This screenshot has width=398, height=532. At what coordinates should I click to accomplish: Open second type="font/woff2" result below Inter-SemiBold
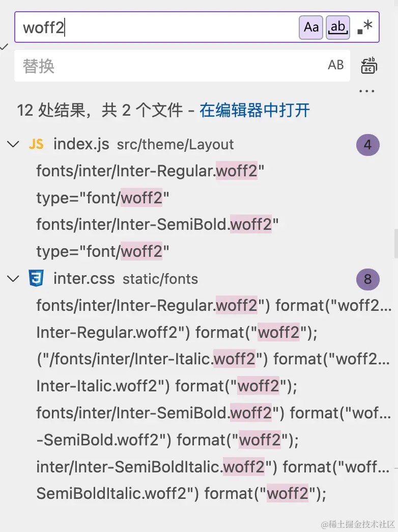103,251
